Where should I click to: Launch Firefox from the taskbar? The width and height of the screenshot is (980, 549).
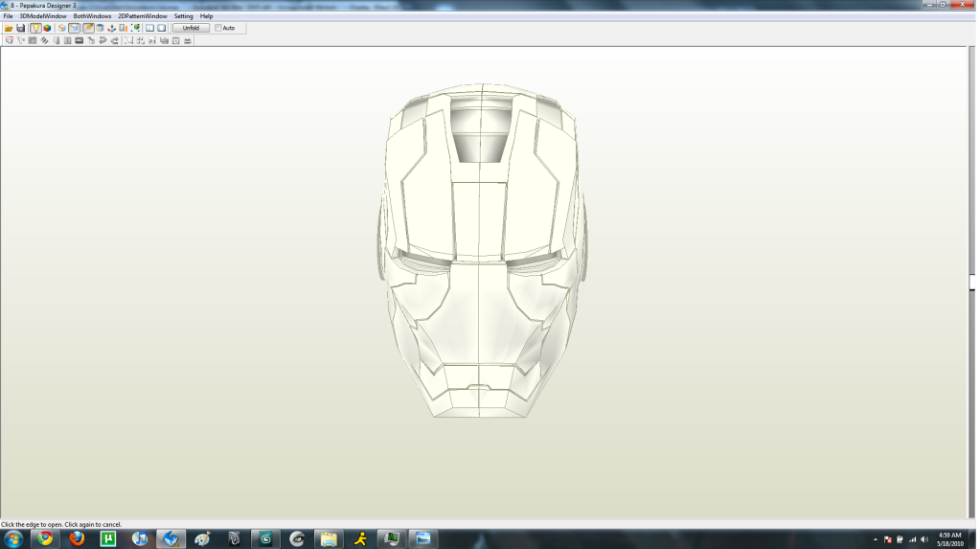click(x=77, y=539)
